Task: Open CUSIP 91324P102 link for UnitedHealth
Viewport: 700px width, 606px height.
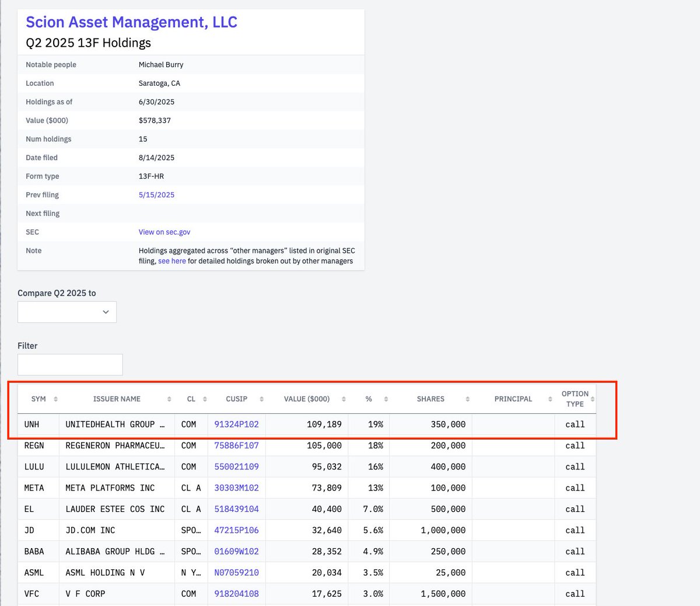Action: [236, 424]
